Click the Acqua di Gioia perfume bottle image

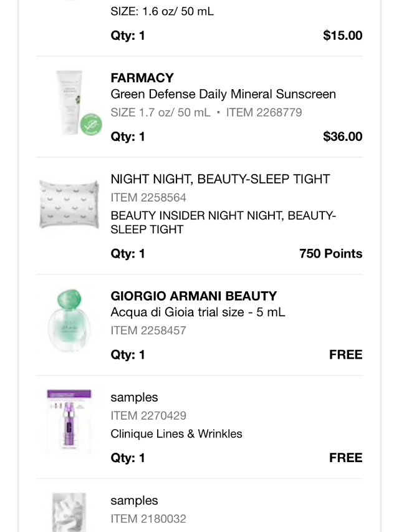pyautogui.click(x=69, y=321)
